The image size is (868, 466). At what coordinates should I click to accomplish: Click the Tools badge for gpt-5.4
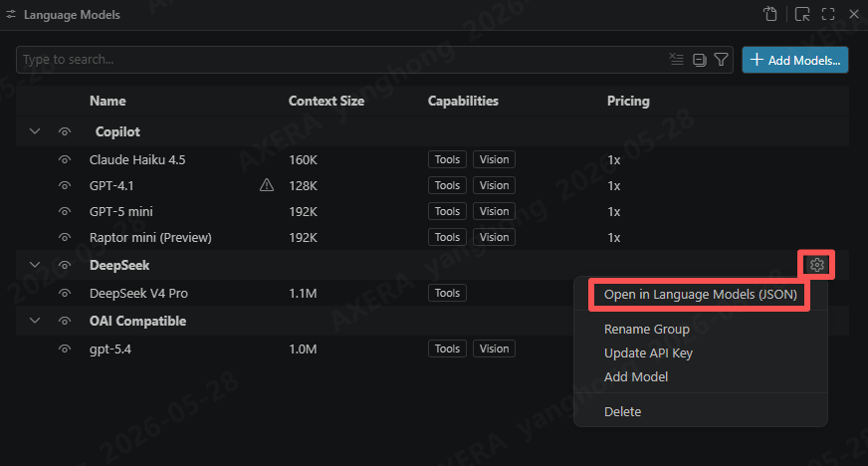[x=447, y=349]
